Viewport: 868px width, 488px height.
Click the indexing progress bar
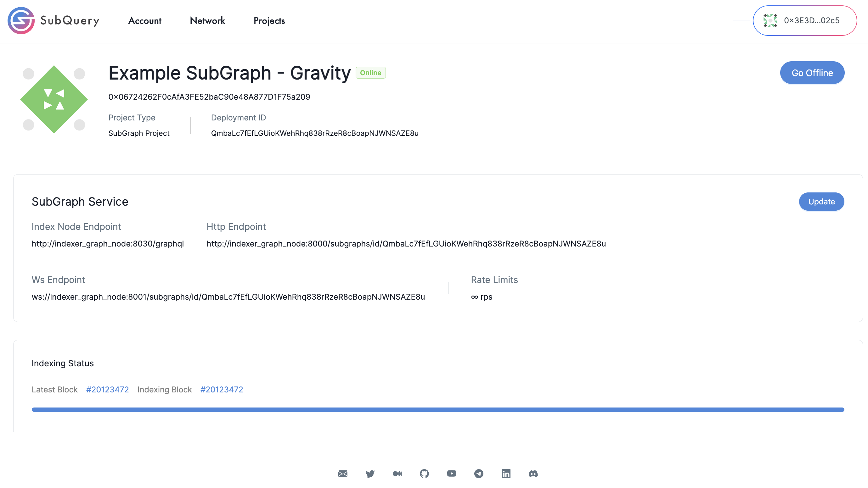click(x=438, y=410)
